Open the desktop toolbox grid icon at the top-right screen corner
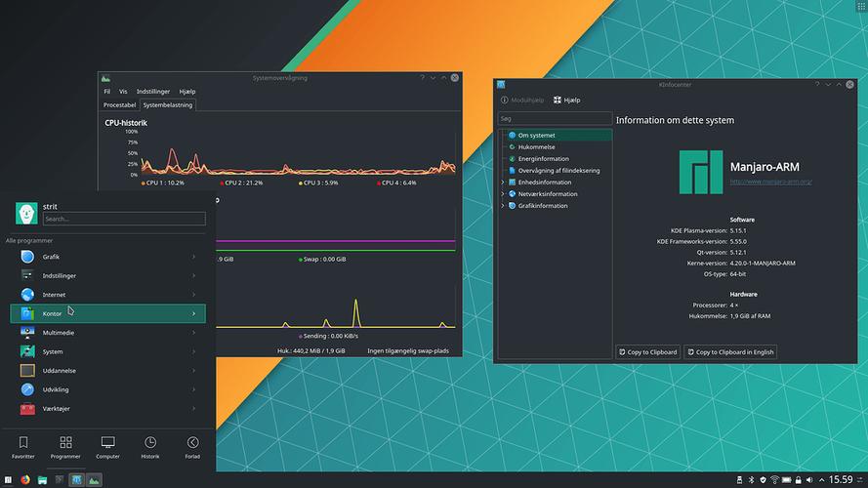The height and width of the screenshot is (488, 868). pyautogui.click(x=861, y=6)
